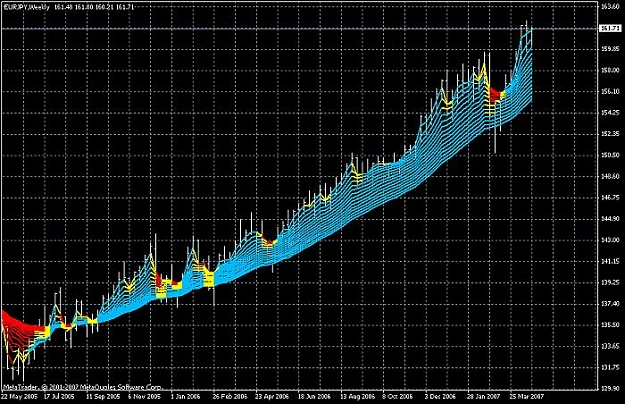Image resolution: width=625 pixels, height=404 pixels.
Task: Click the 156.10 price axis label
Action: (x=610, y=92)
